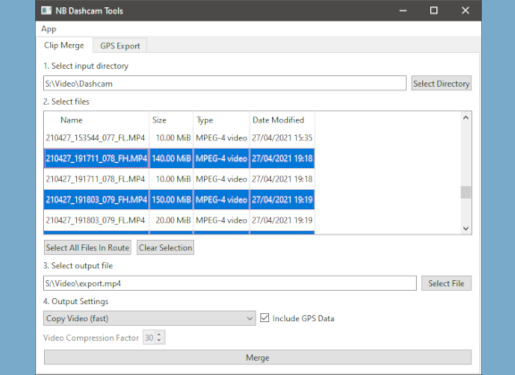Viewport: 515px width, 375px height.
Task: Maximize the NB Dashcam Tools window
Action: [434, 10]
